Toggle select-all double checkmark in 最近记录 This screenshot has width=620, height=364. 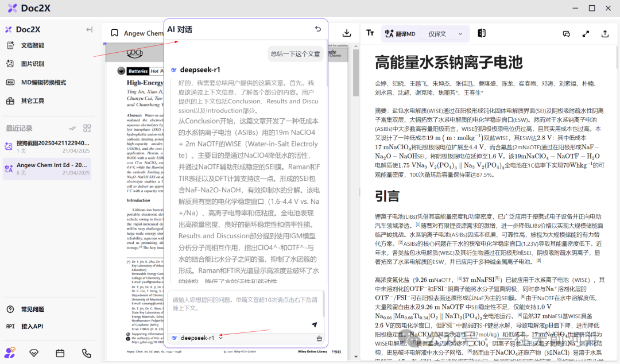click(x=73, y=128)
